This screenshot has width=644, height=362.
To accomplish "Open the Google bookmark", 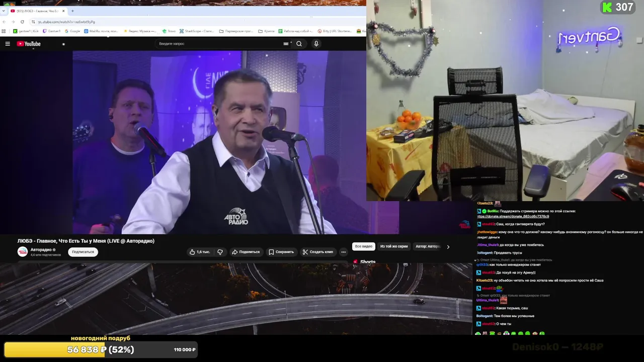I will (x=72, y=31).
